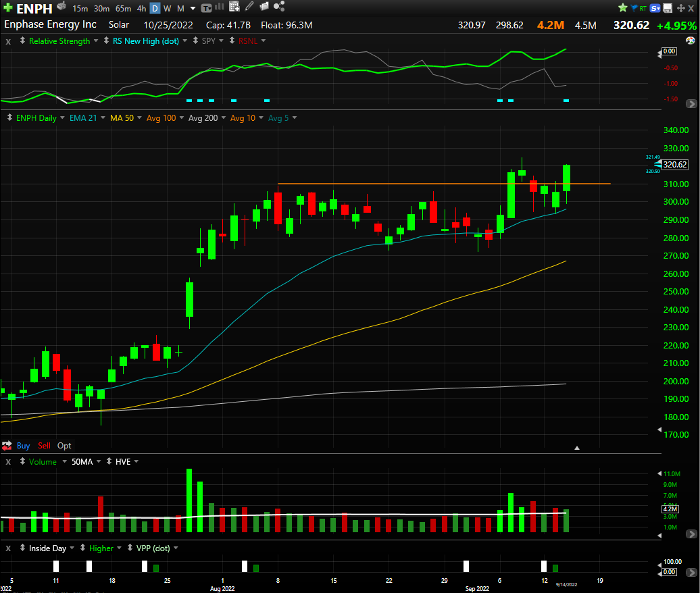The width and height of the screenshot is (700, 593).
Task: Select the pencil drawing tool
Action: pyautogui.click(x=249, y=6)
